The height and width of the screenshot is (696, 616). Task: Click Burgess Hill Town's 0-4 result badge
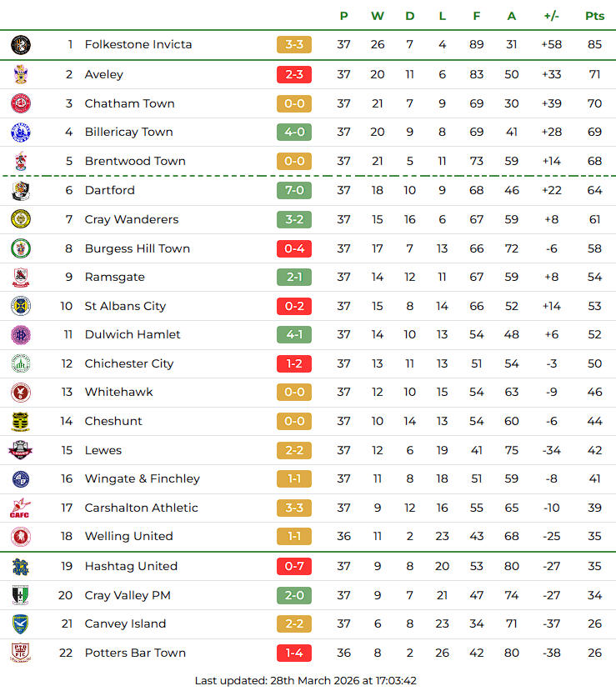pyautogui.click(x=294, y=248)
